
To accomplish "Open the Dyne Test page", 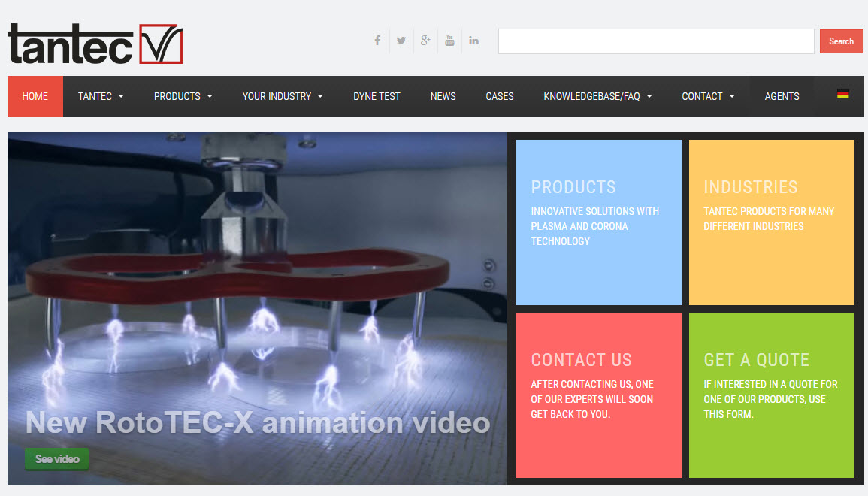I will (x=377, y=96).
